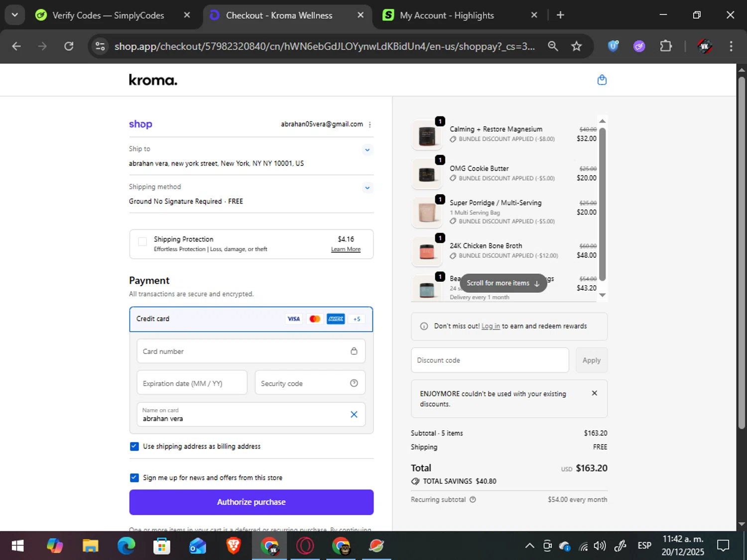Click Super Porridge product thumbnail
Screen dimensions: 747x560
pyautogui.click(x=427, y=212)
